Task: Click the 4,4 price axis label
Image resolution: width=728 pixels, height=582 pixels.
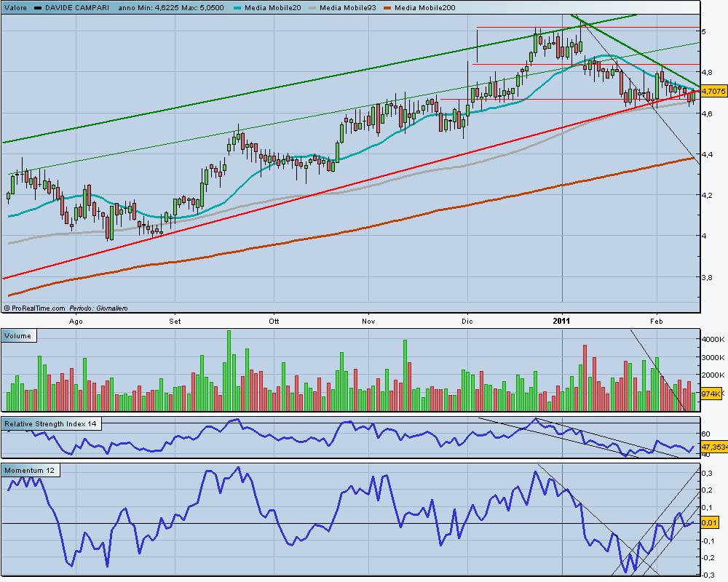Action: click(707, 154)
